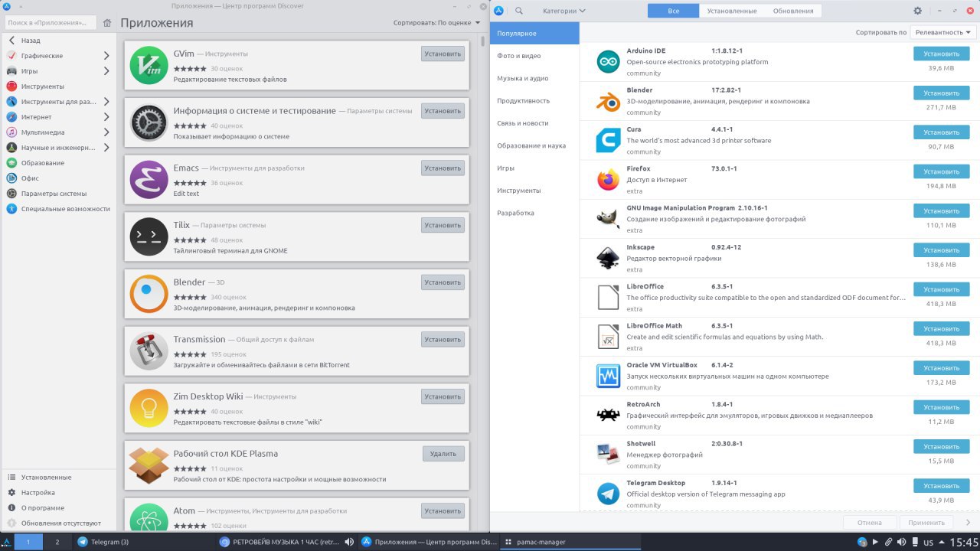980x551 pixels.
Task: Open pamac settings gear icon
Action: [918, 11]
